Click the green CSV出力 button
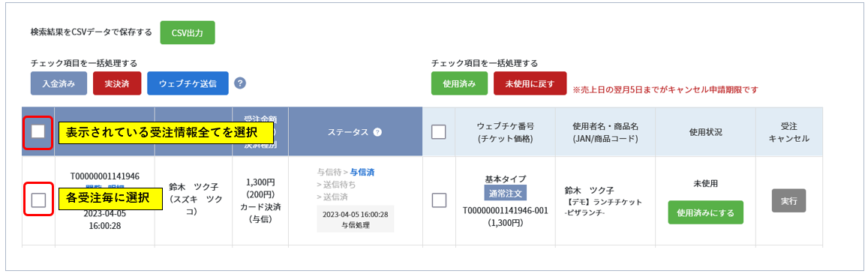This screenshot has width=868, height=274. [187, 33]
